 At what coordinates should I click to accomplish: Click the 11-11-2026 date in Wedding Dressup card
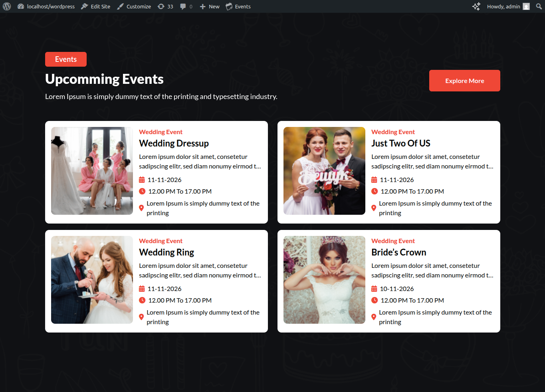point(164,180)
